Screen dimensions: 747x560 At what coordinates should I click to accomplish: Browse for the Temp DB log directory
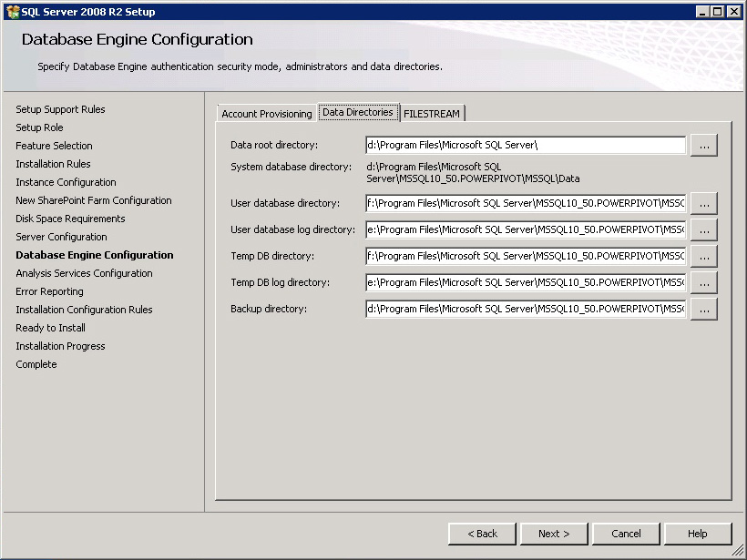pyautogui.click(x=704, y=282)
